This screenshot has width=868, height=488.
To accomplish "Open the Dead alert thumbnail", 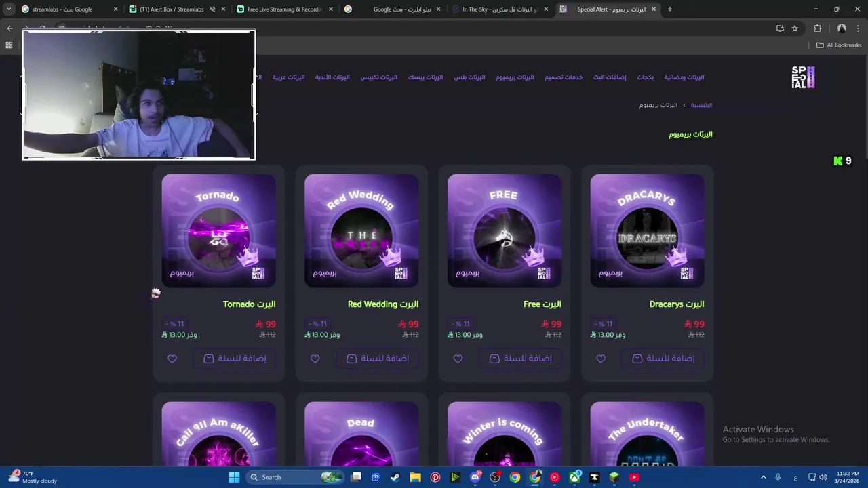I will coord(361,434).
